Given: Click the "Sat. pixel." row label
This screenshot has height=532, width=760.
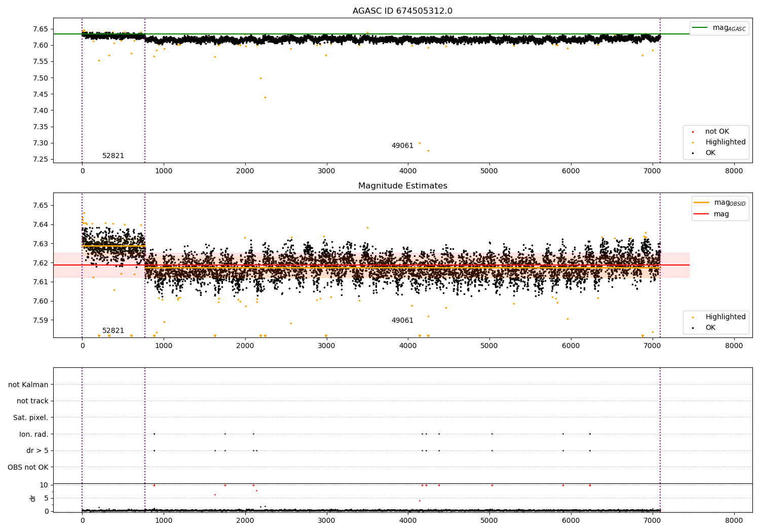Looking at the screenshot, I should (x=31, y=418).
